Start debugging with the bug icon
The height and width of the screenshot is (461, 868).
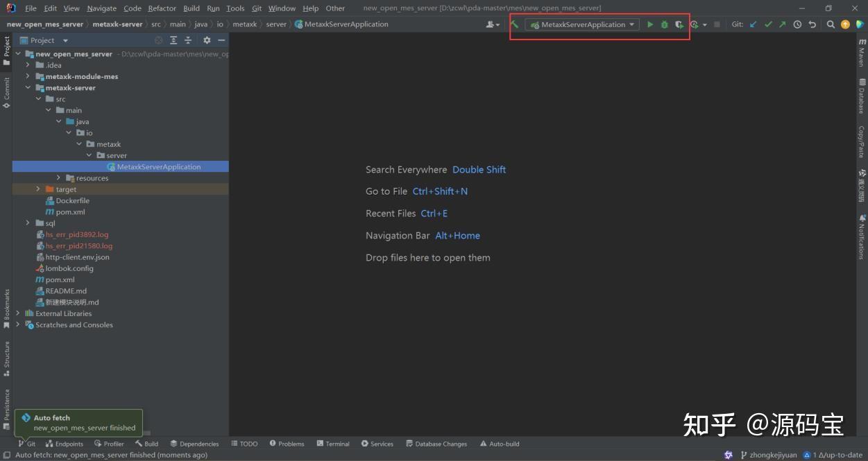pos(665,24)
